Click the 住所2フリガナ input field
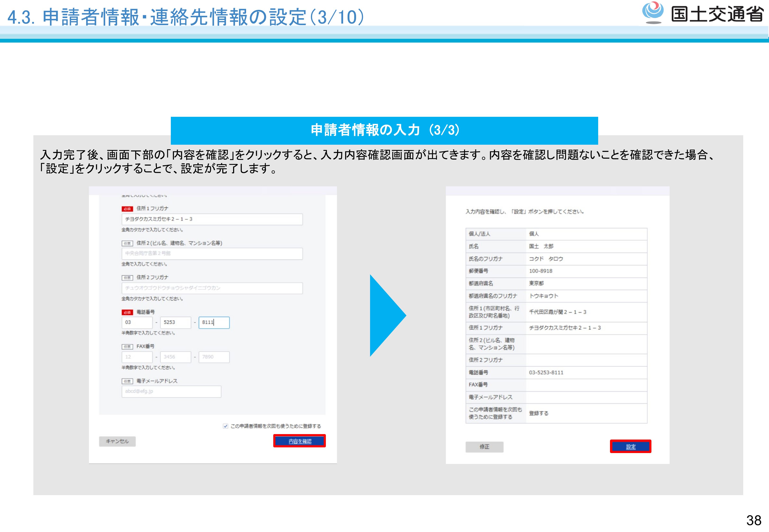Screen dimensions: 769x532 [212, 288]
